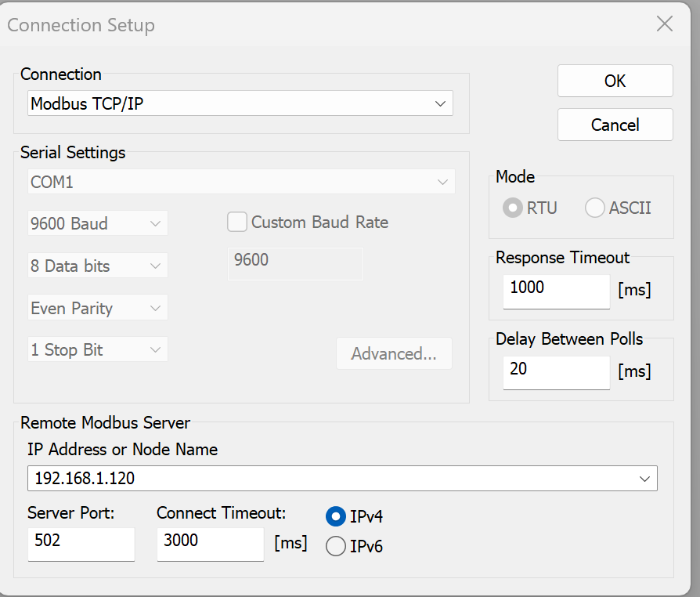The height and width of the screenshot is (597, 700).
Task: Click the OK button
Action: coord(615,81)
